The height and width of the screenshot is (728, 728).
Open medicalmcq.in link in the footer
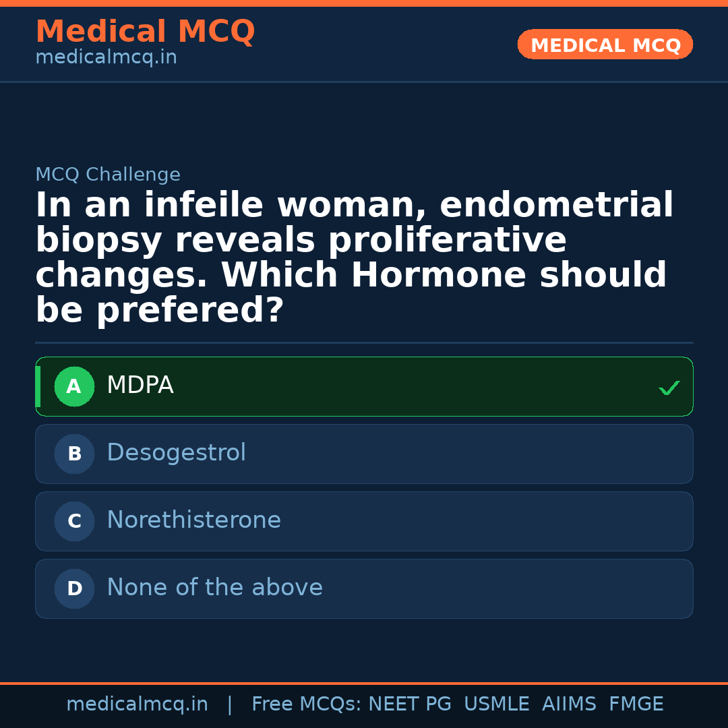pyautogui.click(x=137, y=704)
